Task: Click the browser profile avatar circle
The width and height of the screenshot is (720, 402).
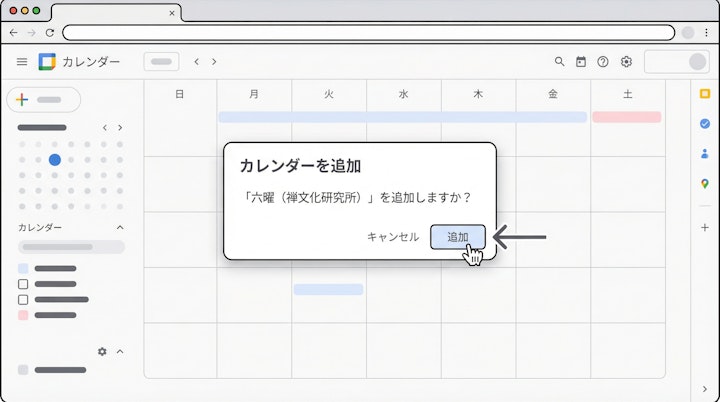Action: pos(688,33)
